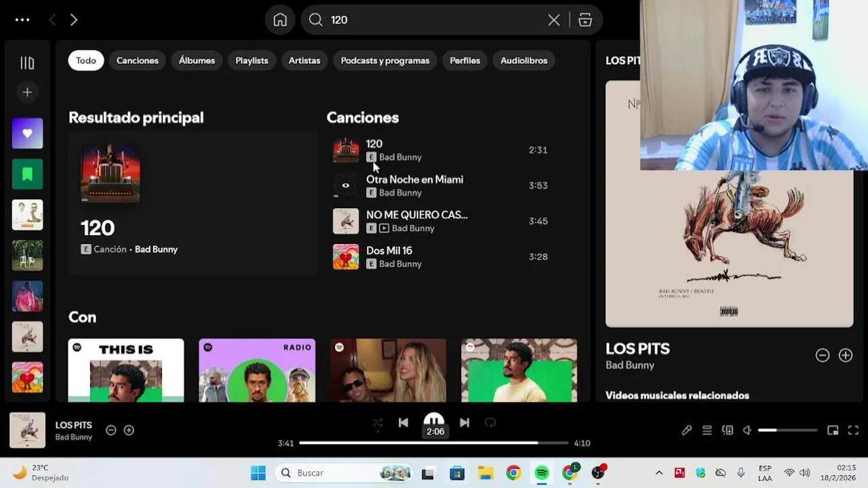The width and height of the screenshot is (868, 488).
Task: Open Bad Bunny under Dos Mil 16
Action: tap(400, 264)
